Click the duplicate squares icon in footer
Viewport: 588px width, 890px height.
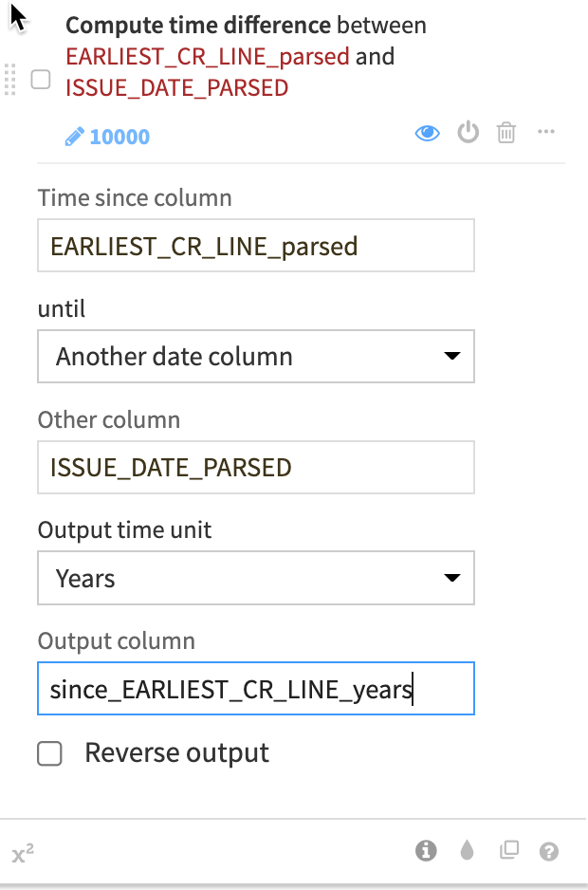coord(509,851)
